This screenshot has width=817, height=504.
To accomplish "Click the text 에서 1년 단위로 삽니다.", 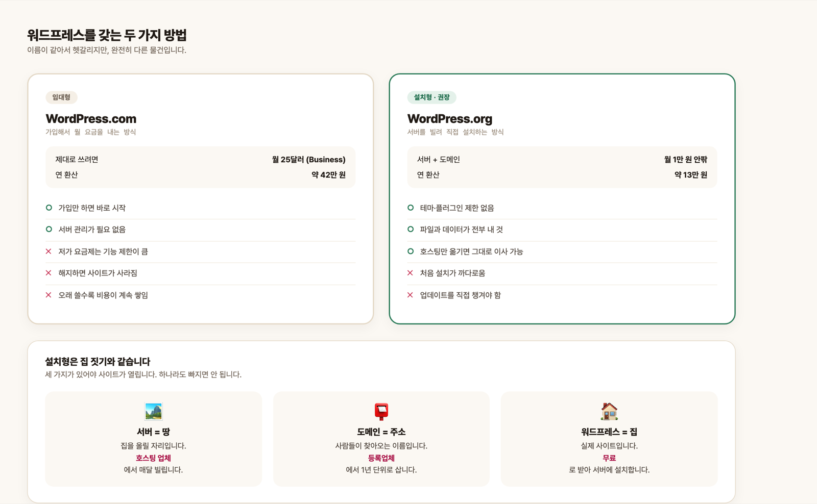I will point(381,470).
